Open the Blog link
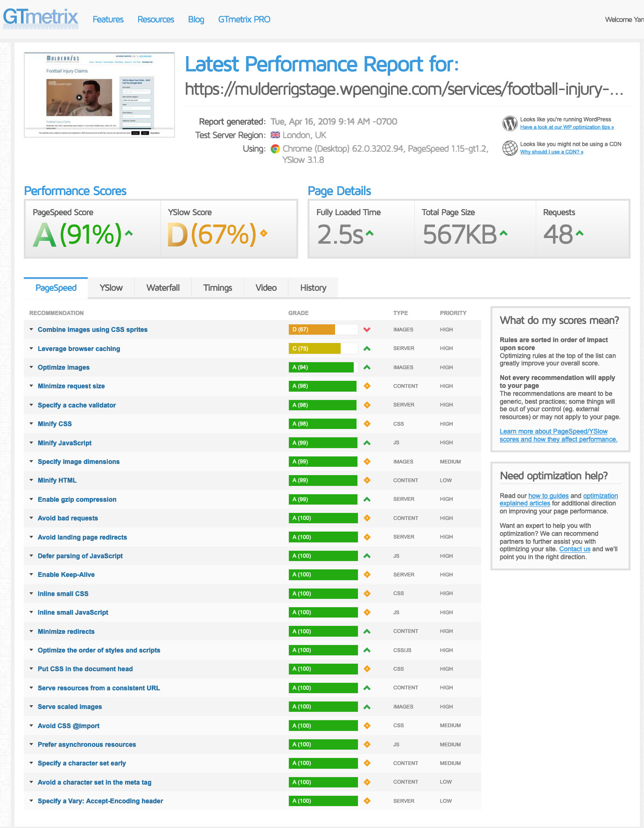Screen dimensions: 644x828 click(x=196, y=20)
